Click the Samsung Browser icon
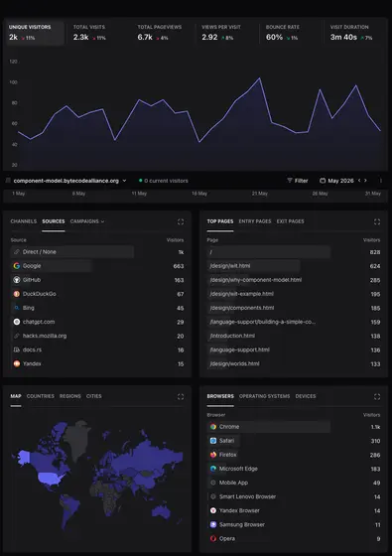Image resolution: width=392 pixels, height=556 pixels. [213, 524]
